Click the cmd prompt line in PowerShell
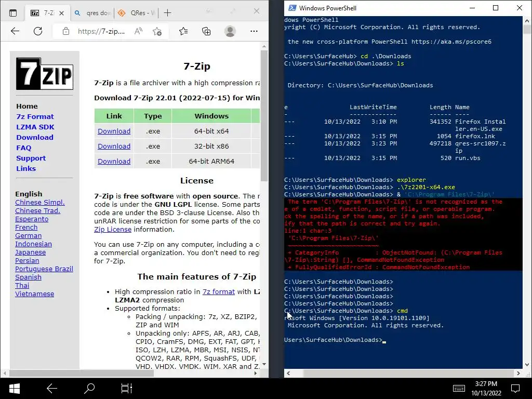 [x=346, y=311]
